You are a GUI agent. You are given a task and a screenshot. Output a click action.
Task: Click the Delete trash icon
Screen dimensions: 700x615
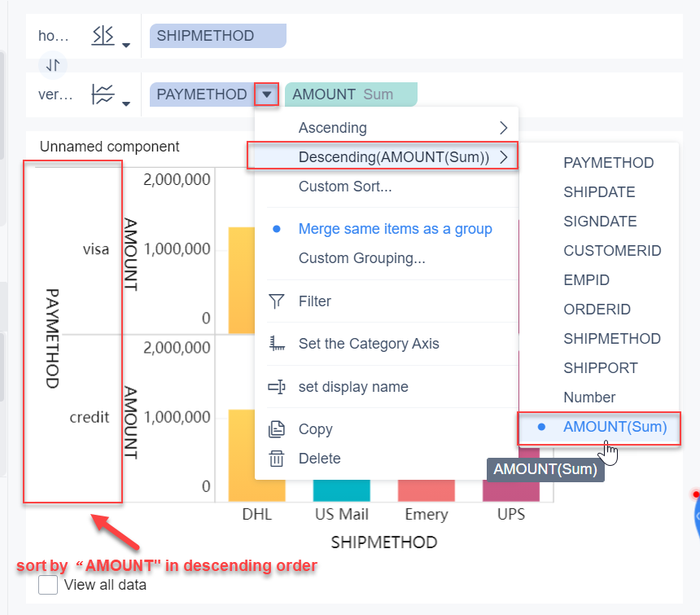click(277, 459)
